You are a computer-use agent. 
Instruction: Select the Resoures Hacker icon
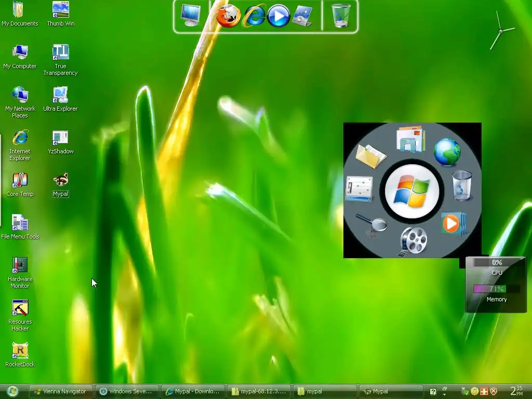click(x=20, y=315)
